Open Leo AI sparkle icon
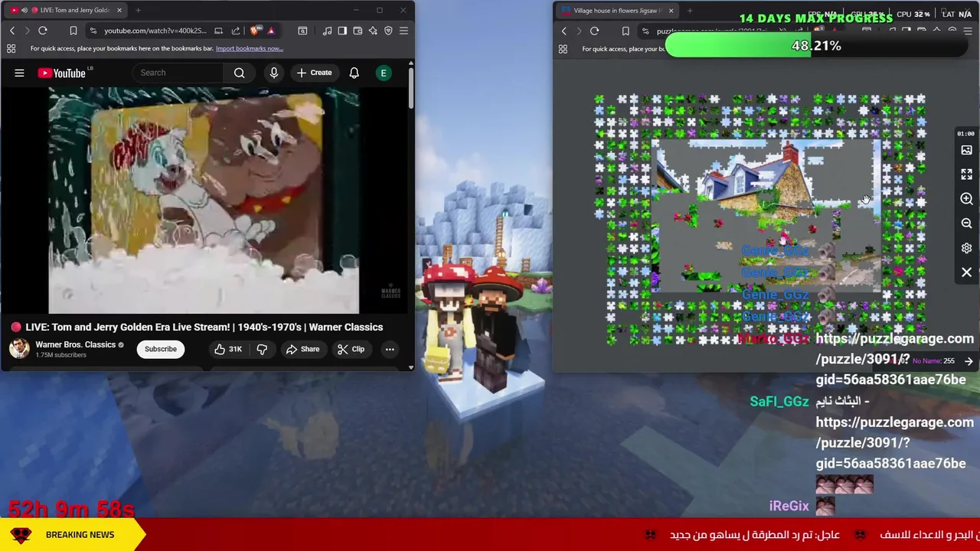 tap(373, 31)
